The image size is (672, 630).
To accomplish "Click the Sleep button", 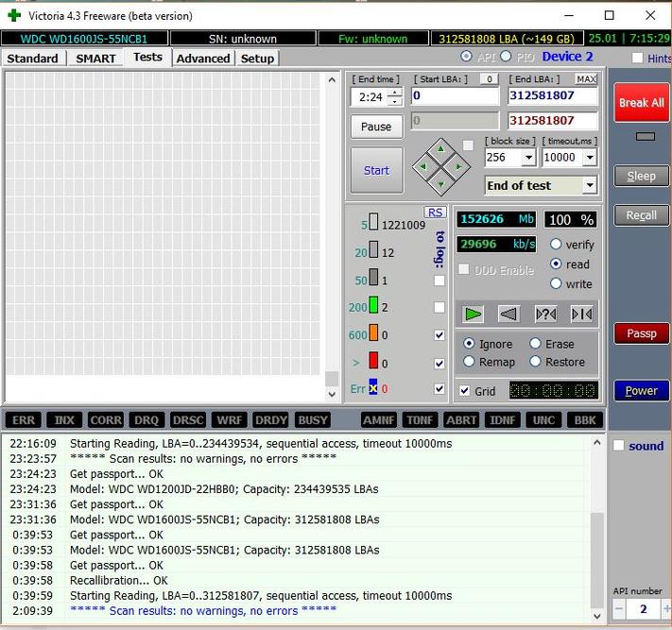I will (641, 176).
